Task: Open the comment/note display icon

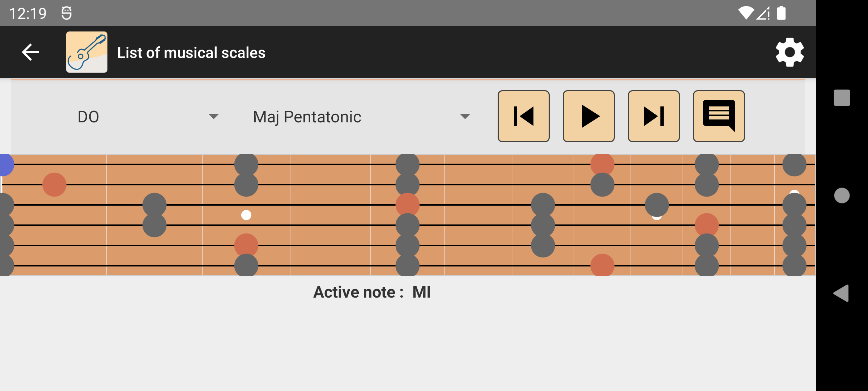Action: point(719,116)
